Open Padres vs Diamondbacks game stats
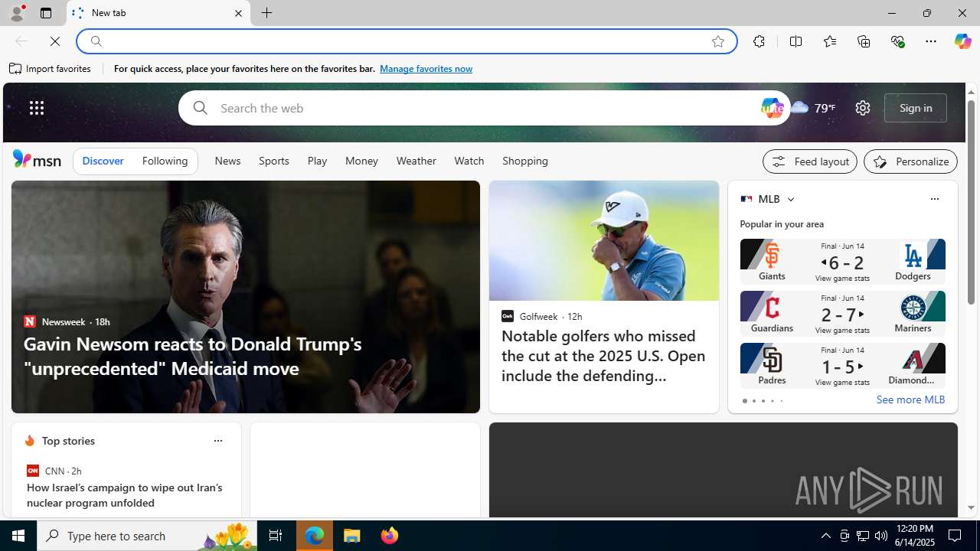Screen dimensions: 980x551 click(x=842, y=366)
